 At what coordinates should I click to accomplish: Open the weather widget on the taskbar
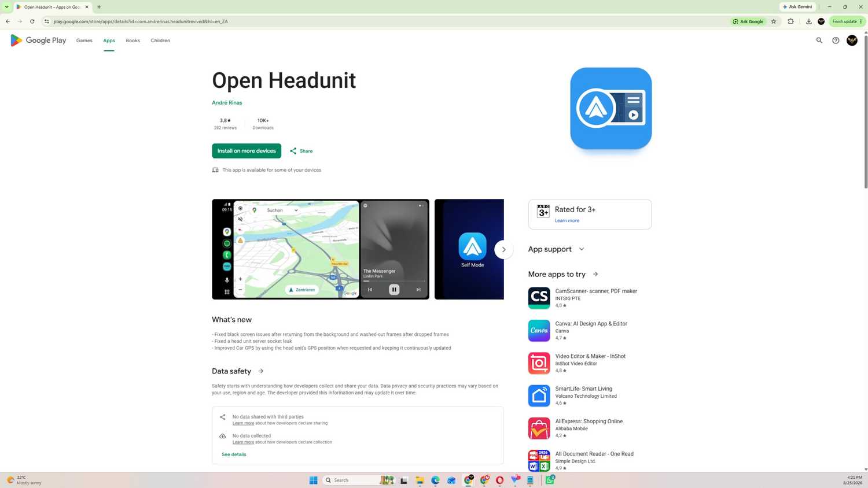click(24, 480)
